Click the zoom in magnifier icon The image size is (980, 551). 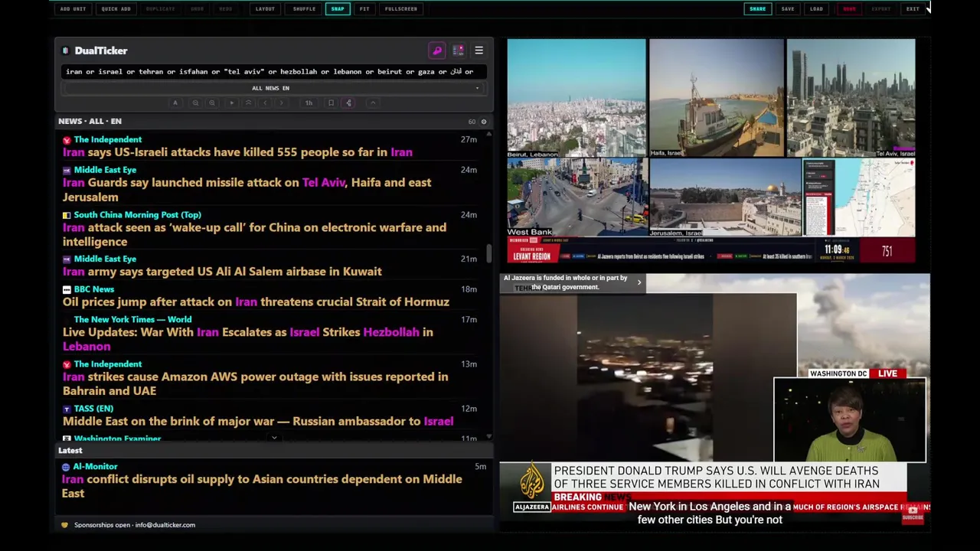[212, 103]
